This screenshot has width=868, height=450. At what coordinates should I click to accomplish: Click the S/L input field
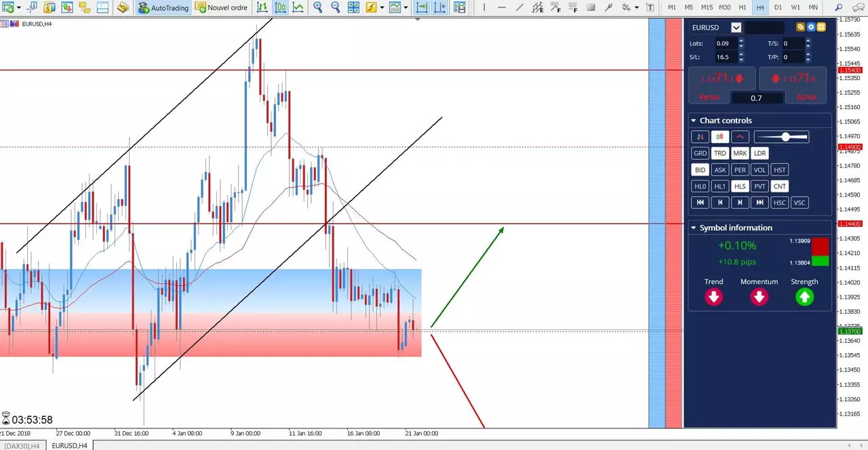pyautogui.click(x=726, y=57)
